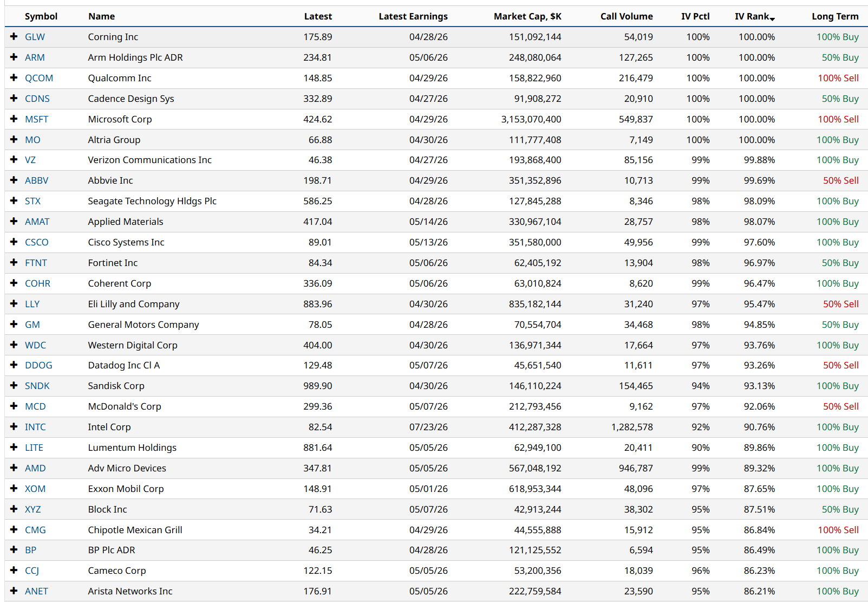Click the plus icon beside LLY
Viewport: 868px width, 602px height.
14,303
